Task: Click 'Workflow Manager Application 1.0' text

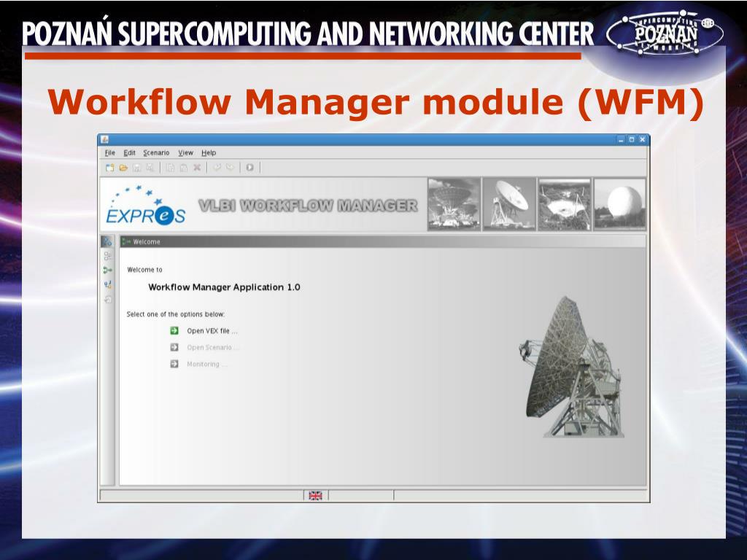Action: [x=225, y=287]
